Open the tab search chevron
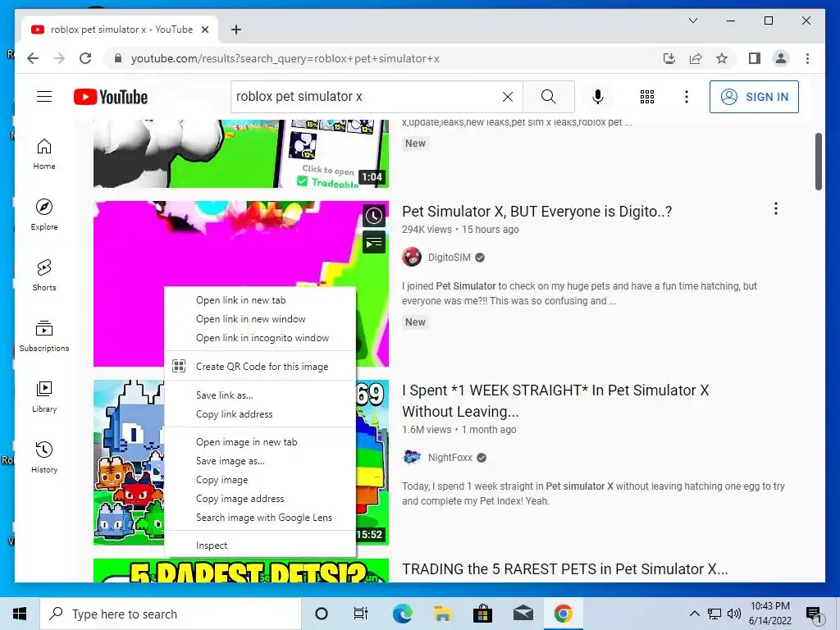 (692, 21)
